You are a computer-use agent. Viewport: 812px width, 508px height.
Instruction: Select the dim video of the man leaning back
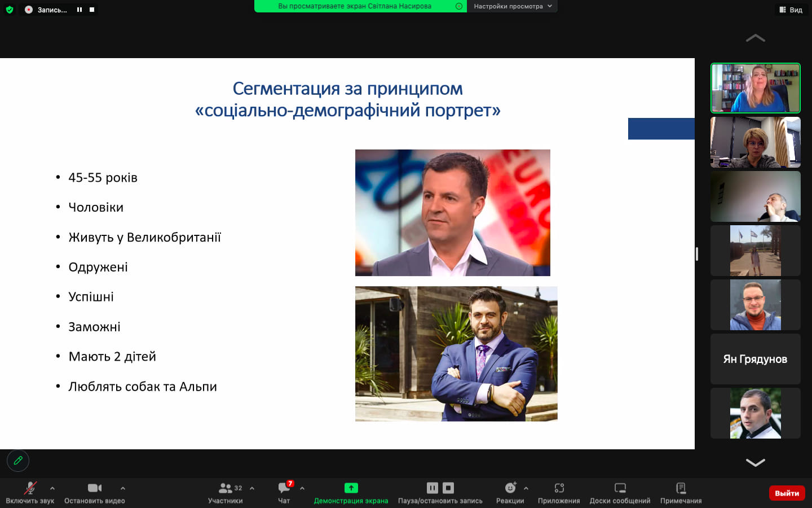[x=756, y=196]
